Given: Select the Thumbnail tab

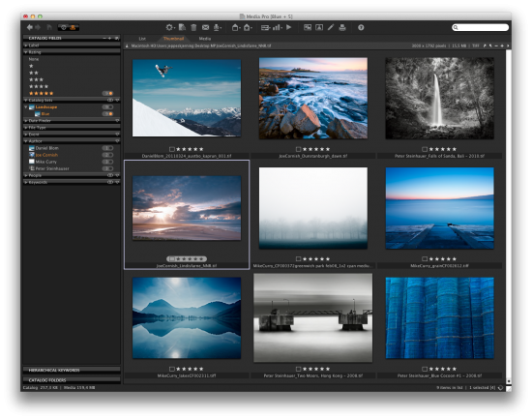Looking at the screenshot, I should (x=173, y=39).
